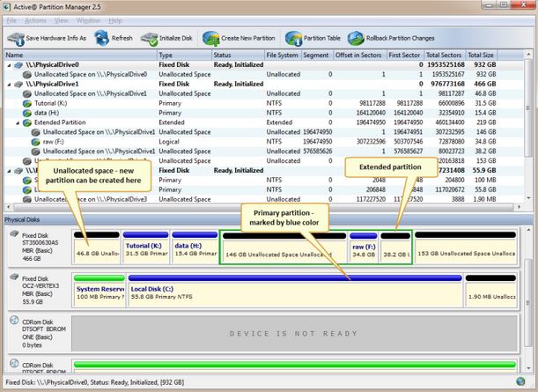
Task: Select the raw (F:) logical partition block
Action: pos(364,248)
